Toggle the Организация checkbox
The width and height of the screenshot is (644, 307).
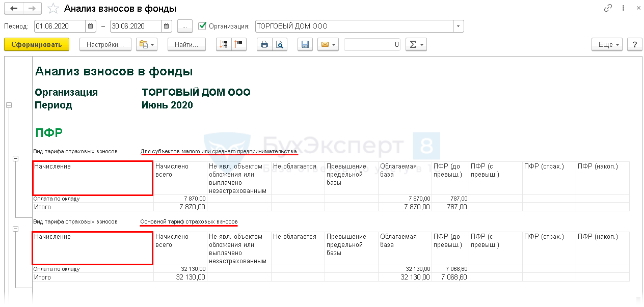(202, 26)
